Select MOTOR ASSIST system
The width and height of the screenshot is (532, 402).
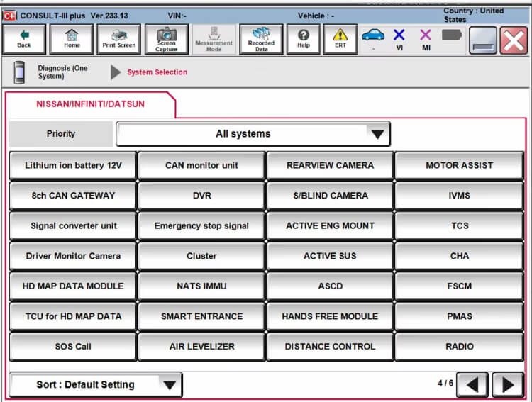pyautogui.click(x=459, y=165)
